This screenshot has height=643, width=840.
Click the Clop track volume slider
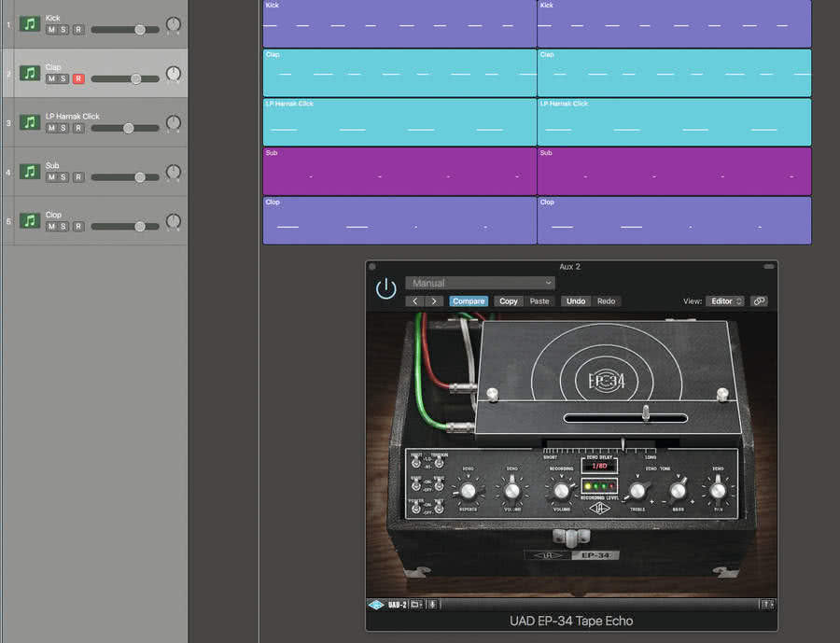[125, 226]
